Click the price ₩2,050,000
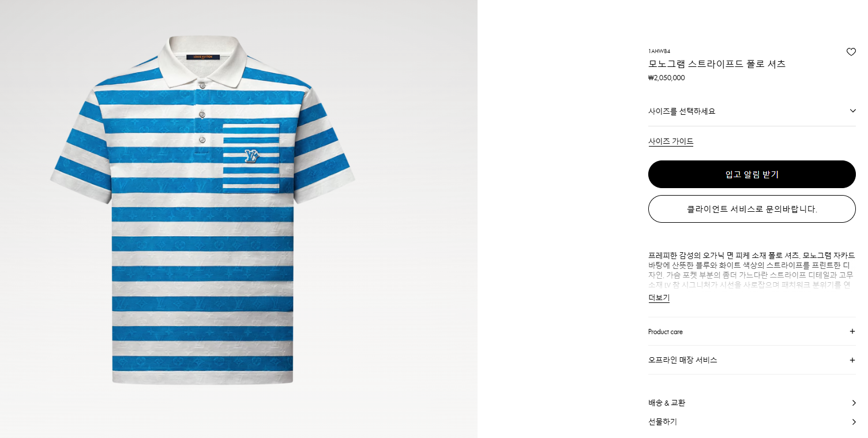The image size is (868, 438). click(667, 78)
